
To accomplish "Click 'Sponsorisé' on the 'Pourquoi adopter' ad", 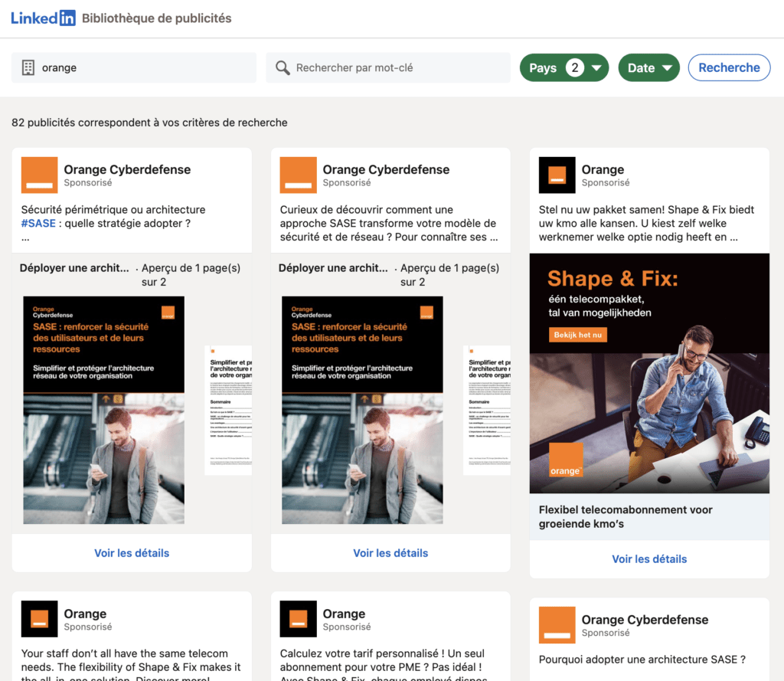I will [606, 633].
